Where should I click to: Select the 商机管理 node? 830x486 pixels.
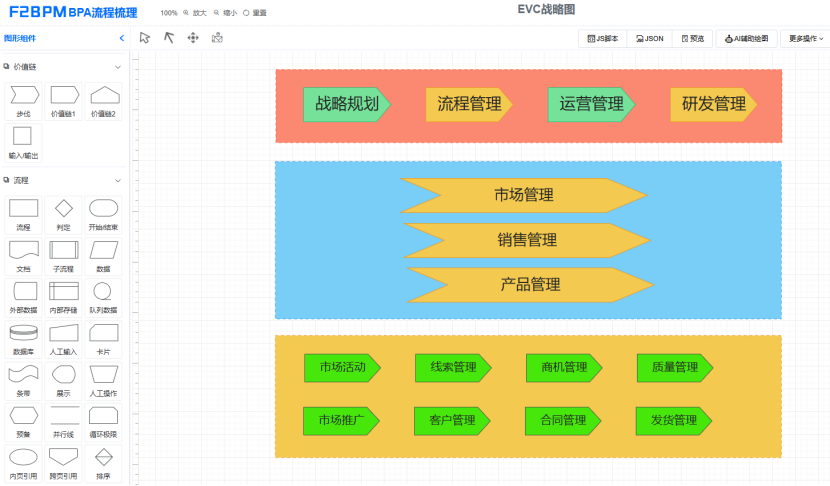(564, 367)
